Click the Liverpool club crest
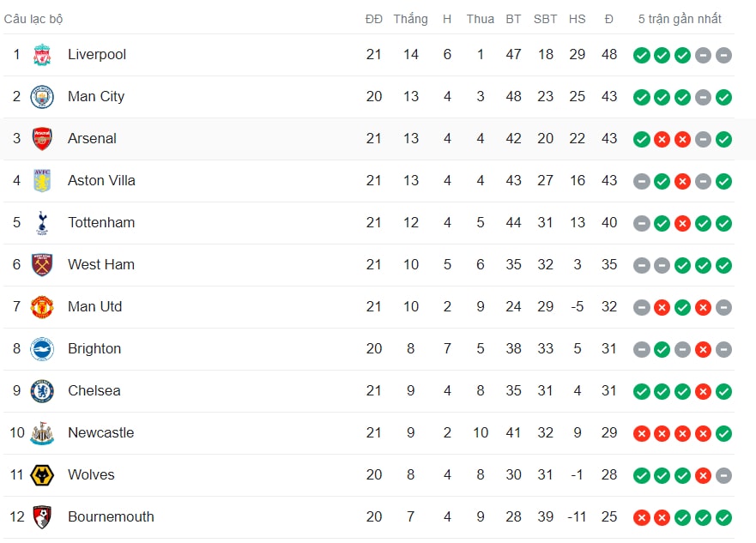Image resolution: width=756 pixels, height=543 pixels. pyautogui.click(x=42, y=54)
